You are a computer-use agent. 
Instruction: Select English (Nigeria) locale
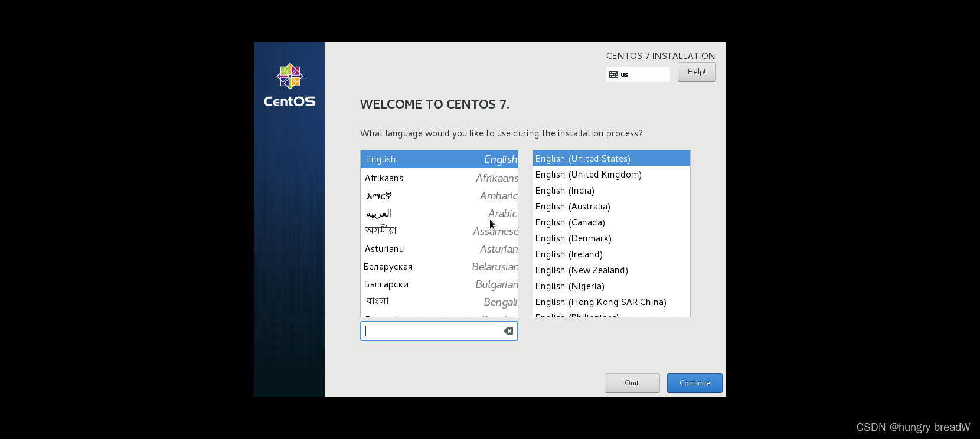(x=612, y=286)
